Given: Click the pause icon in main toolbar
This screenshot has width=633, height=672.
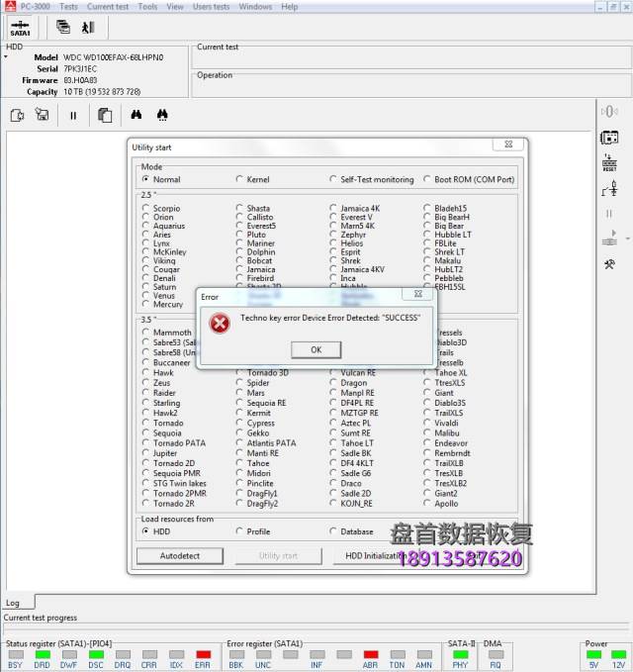Looking at the screenshot, I should (73, 115).
